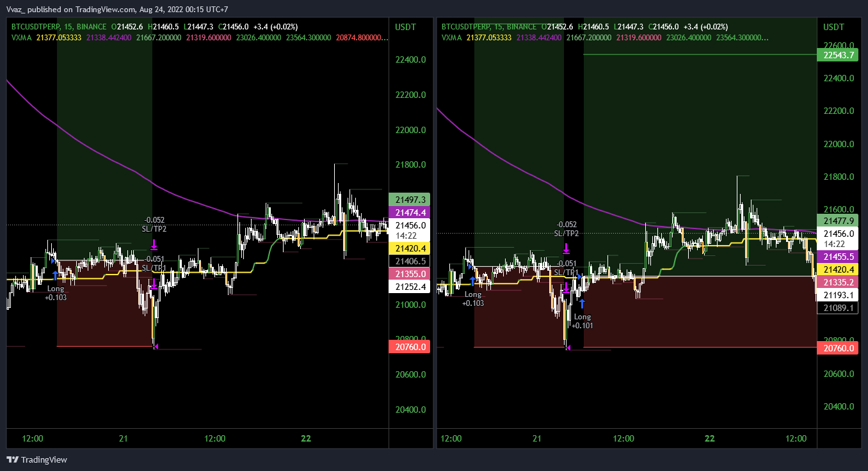Click the 21193.1 price tag on right chart

(839, 295)
